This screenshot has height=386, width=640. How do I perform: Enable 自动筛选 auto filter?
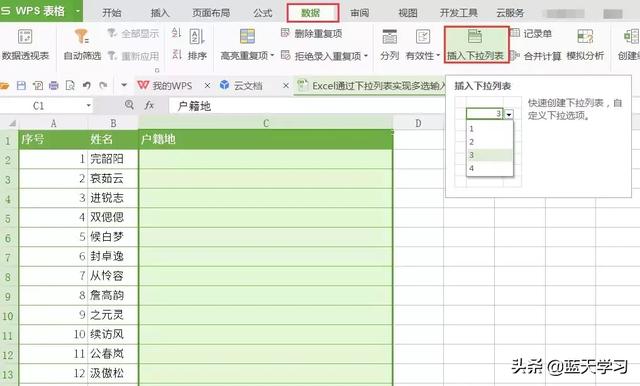82,44
